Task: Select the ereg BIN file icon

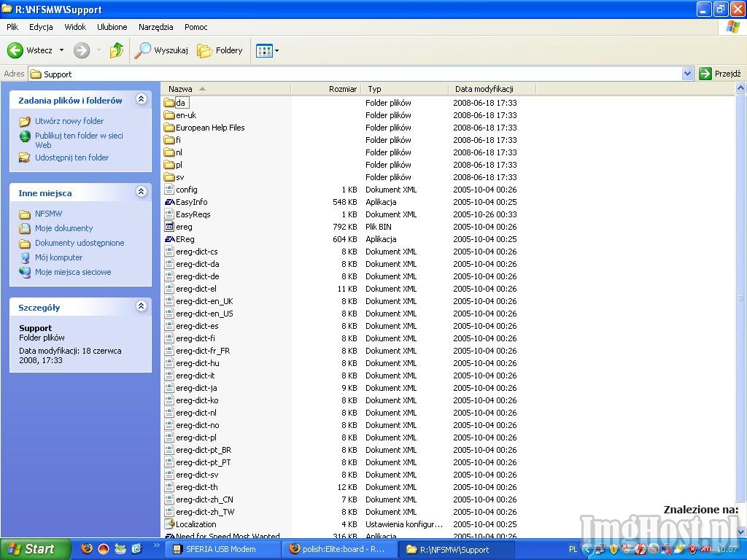Action: [169, 227]
